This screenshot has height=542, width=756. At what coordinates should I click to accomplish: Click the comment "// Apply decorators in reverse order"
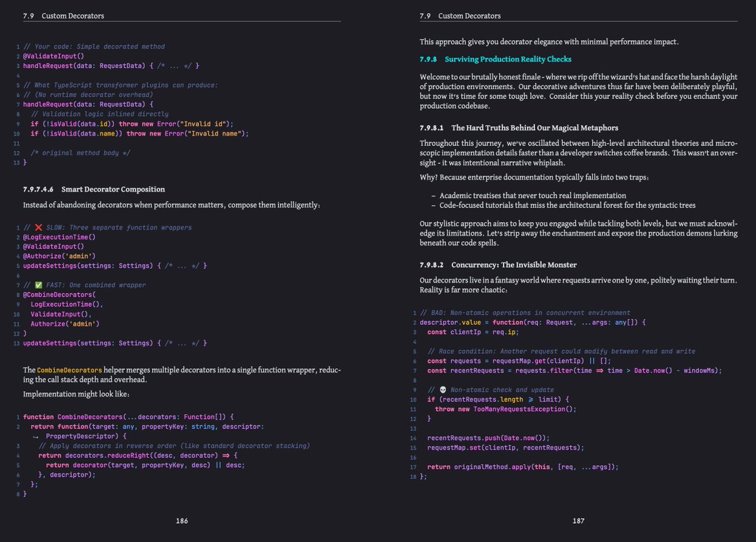coord(174,446)
